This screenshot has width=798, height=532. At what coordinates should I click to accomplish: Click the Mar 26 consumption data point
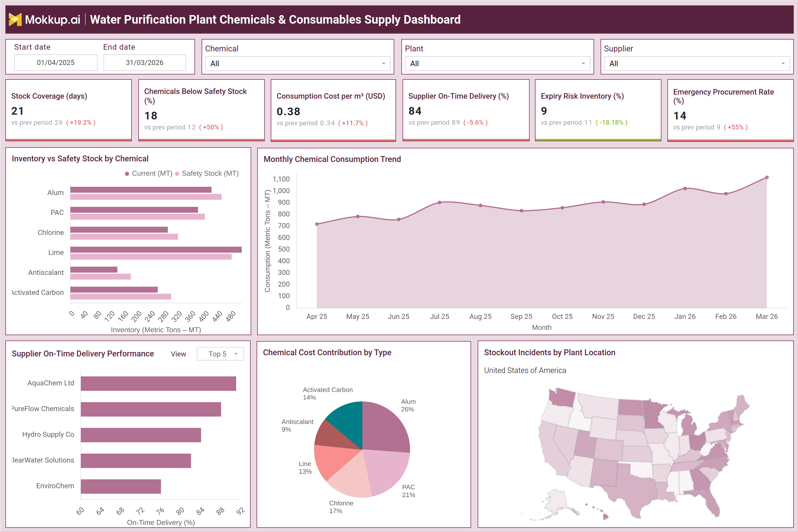(x=767, y=177)
